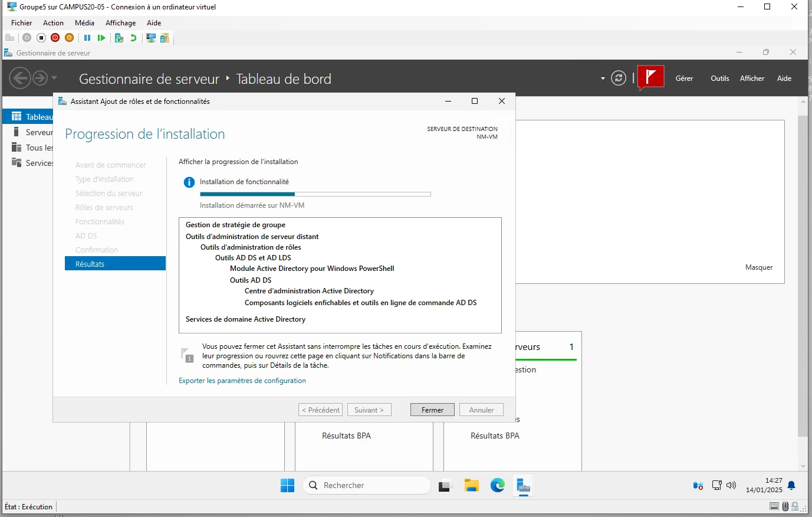The image size is (812, 517).
Task: Click the Server Manager forward arrow
Action: [40, 78]
